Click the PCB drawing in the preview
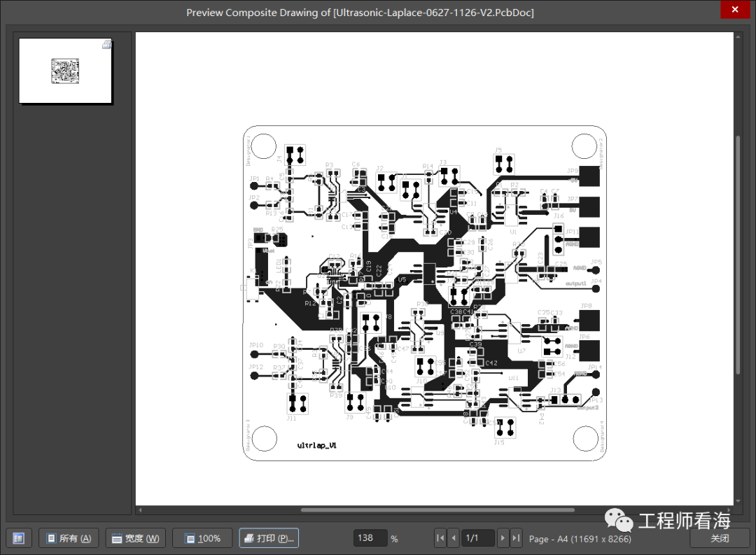The height and width of the screenshot is (555, 756). tap(424, 293)
